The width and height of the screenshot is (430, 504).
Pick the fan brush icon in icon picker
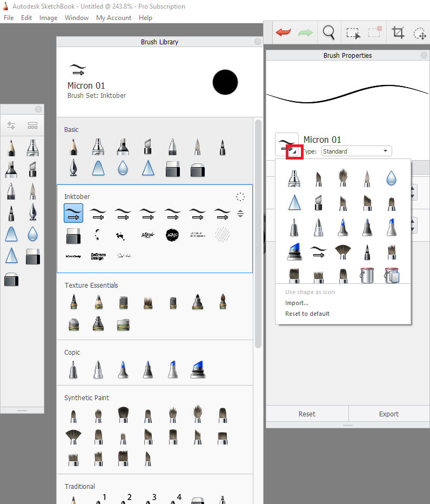click(342, 251)
